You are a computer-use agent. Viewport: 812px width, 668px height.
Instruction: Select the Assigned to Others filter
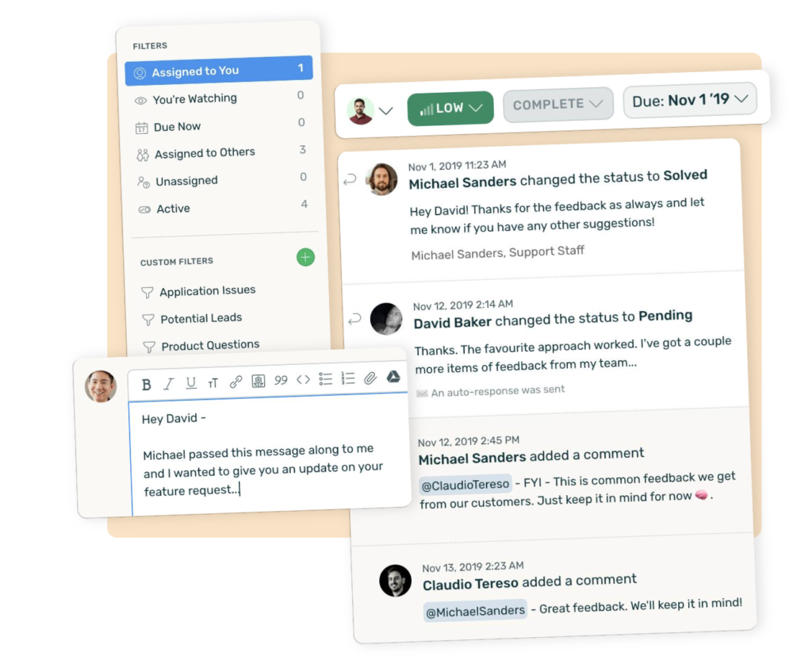click(x=222, y=153)
